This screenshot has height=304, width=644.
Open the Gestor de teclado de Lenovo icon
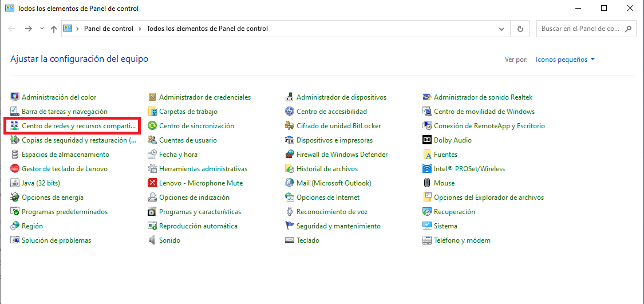point(15,169)
